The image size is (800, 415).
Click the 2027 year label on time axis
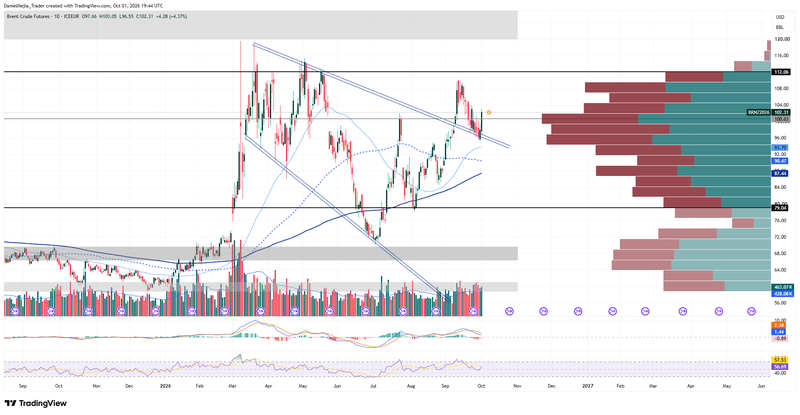588,386
